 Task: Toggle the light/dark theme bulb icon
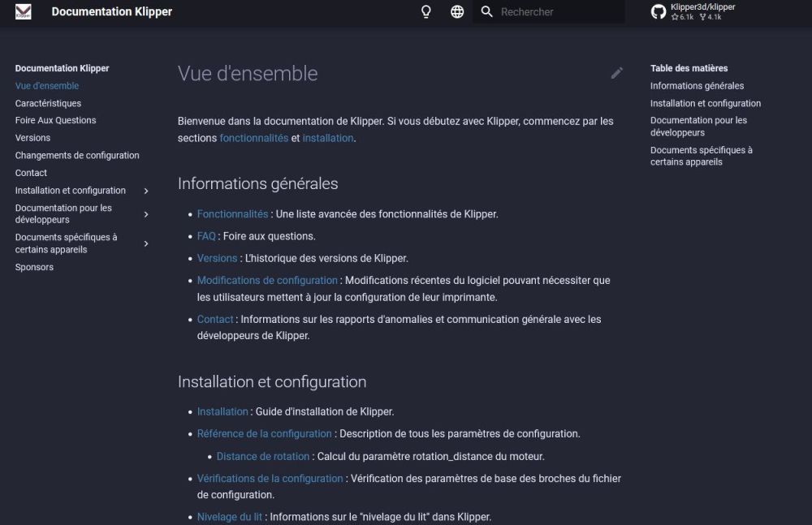pyautogui.click(x=425, y=11)
